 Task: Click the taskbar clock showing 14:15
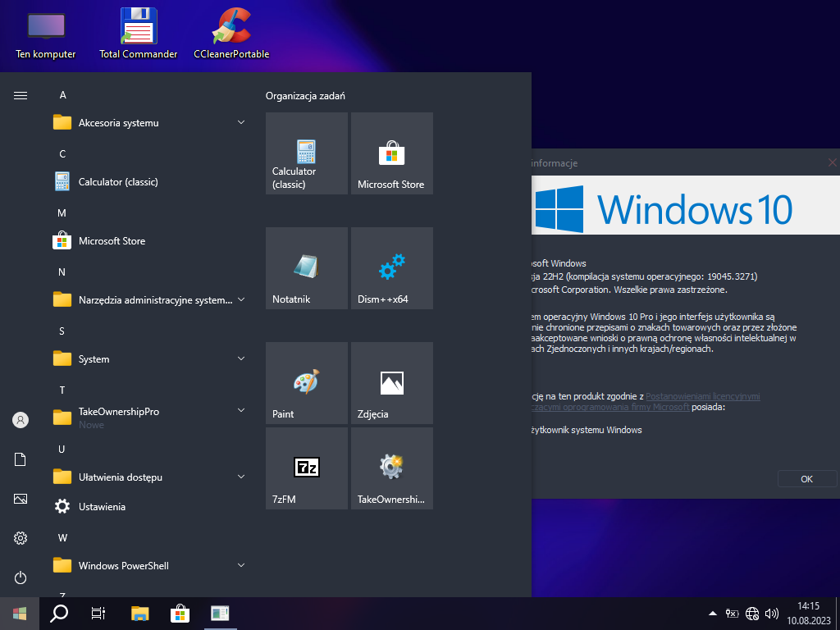click(x=808, y=613)
